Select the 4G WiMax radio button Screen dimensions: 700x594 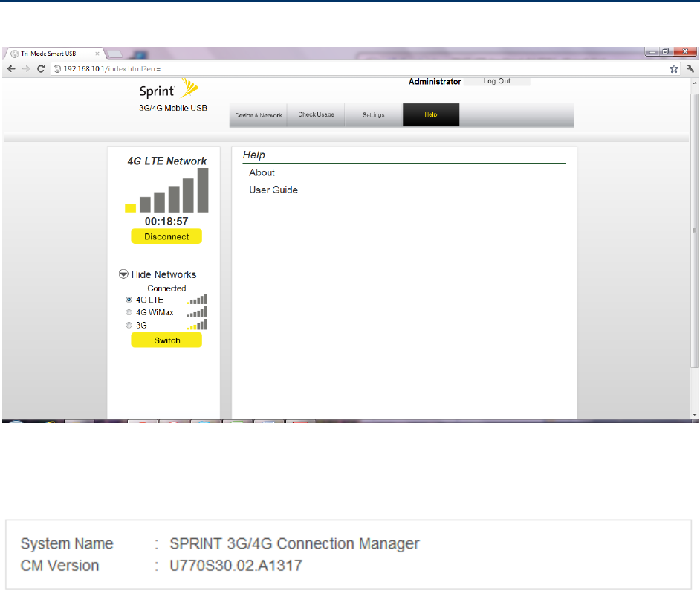pos(129,313)
